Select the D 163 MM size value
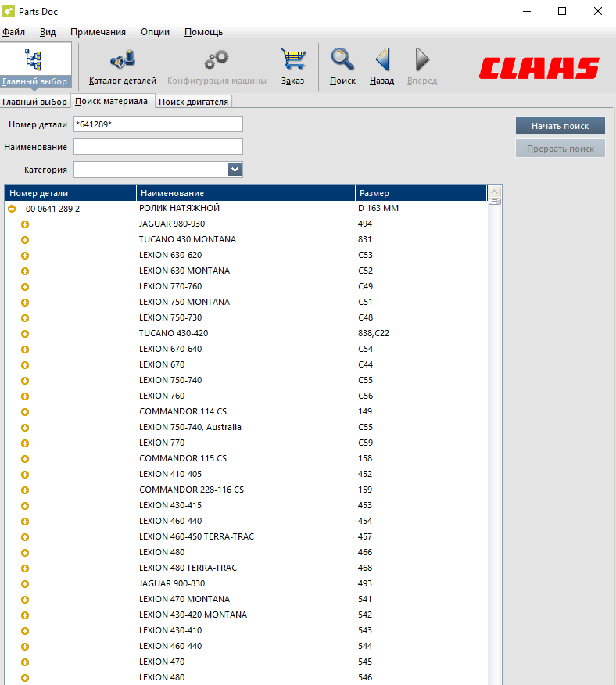The height and width of the screenshot is (685, 616). (x=378, y=208)
